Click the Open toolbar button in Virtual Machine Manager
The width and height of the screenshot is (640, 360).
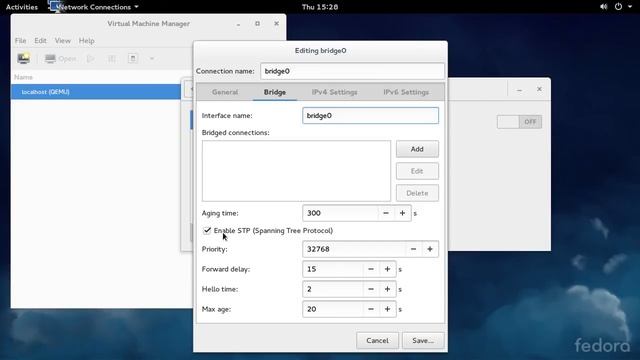tap(60, 59)
